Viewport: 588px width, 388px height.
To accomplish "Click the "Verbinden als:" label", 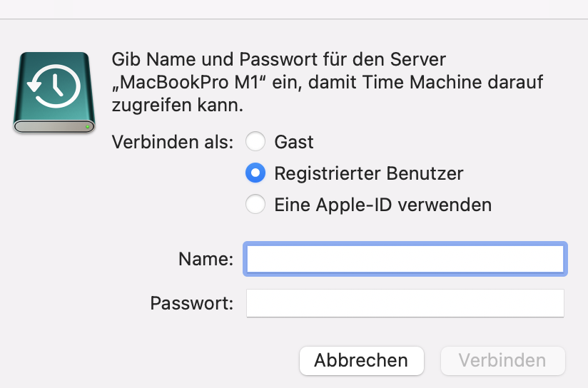I will (x=173, y=142).
